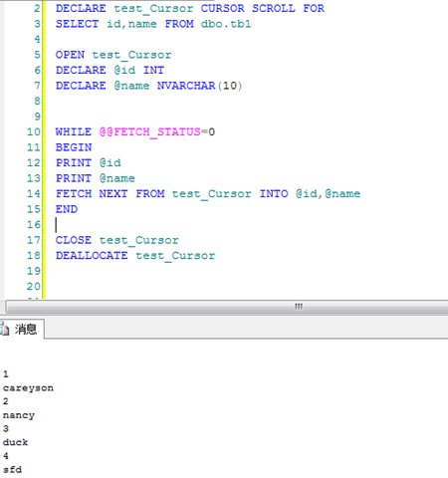This screenshot has width=448, height=478.
Task: Click the DECLARE @id INT line
Action: [x=110, y=70]
